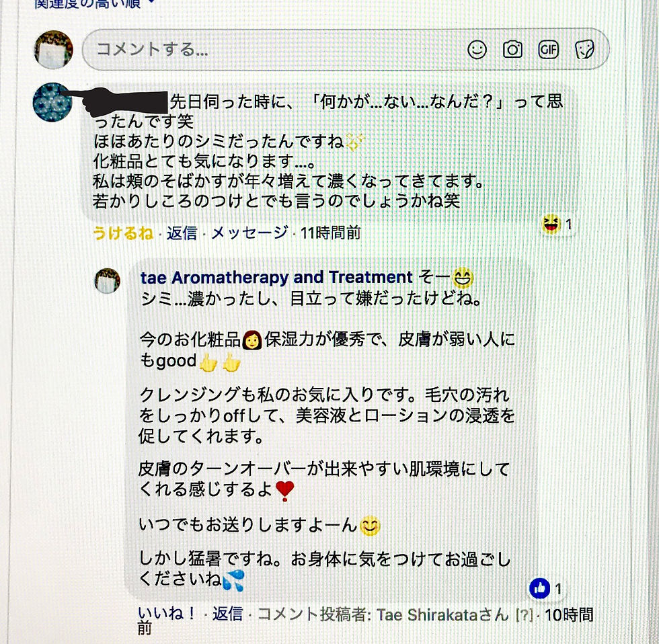Click 返信 under the tae Aromatherapy reply

coord(227,614)
